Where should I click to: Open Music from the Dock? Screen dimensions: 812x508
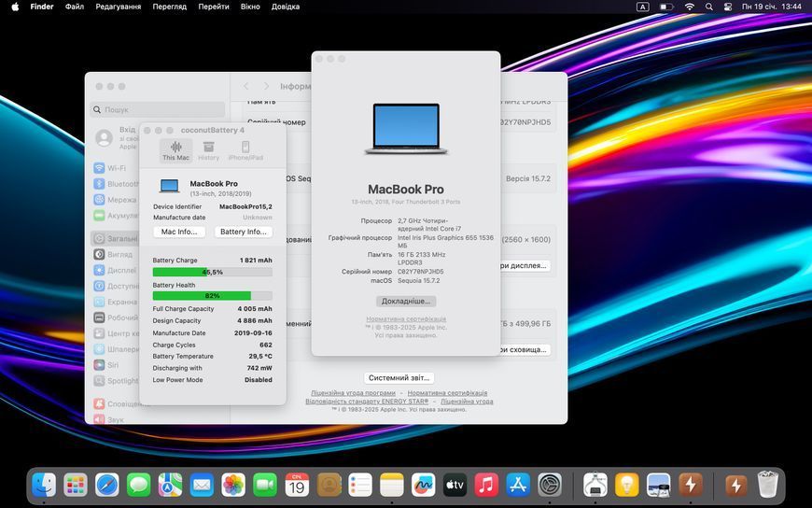[486, 486]
